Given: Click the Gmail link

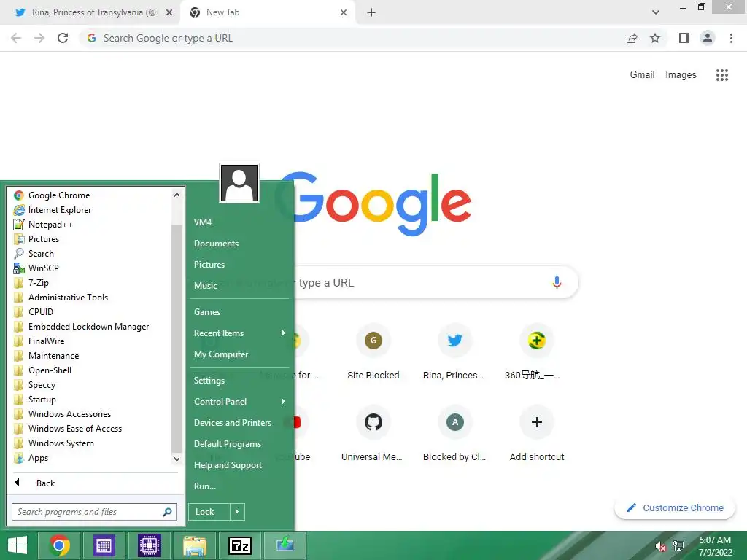Looking at the screenshot, I should click(642, 75).
